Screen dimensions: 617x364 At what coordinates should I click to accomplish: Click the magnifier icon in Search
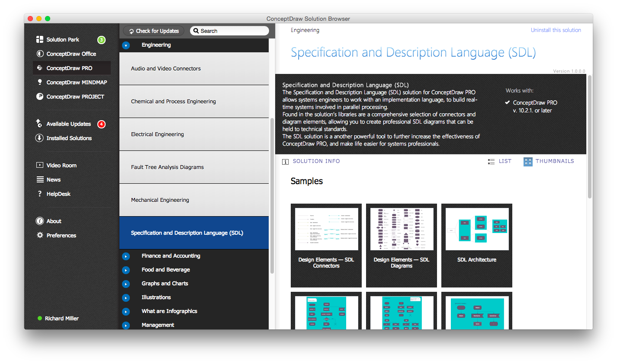(x=196, y=31)
